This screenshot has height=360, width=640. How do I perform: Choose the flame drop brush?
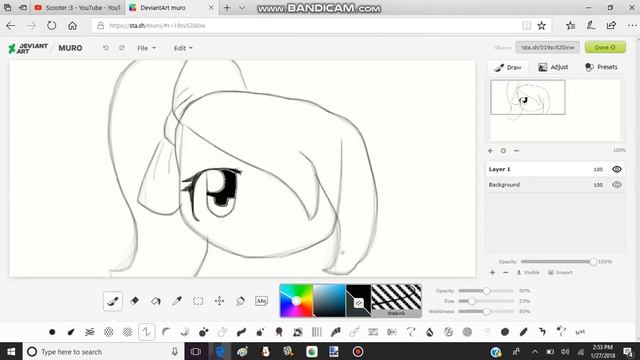pyautogui.click(x=429, y=332)
